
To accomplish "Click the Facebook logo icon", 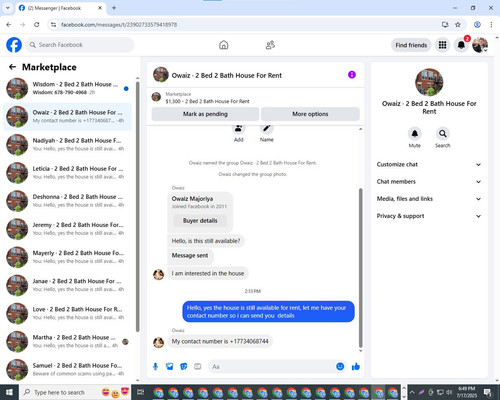I will (x=14, y=45).
